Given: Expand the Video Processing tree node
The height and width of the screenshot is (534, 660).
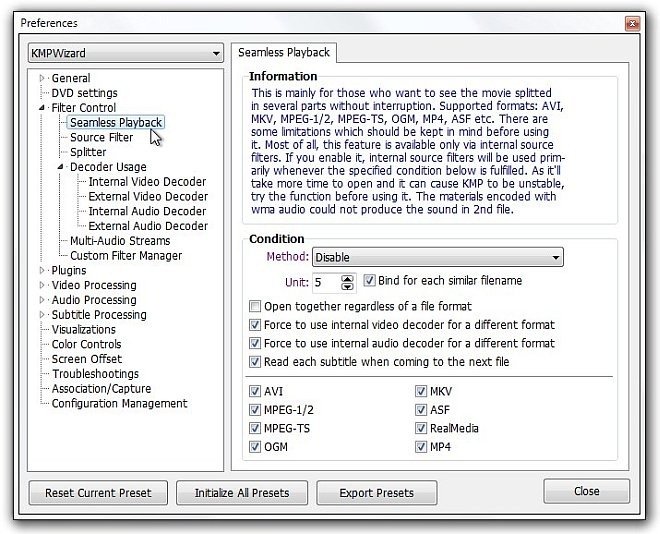Looking at the screenshot, I should (42, 285).
